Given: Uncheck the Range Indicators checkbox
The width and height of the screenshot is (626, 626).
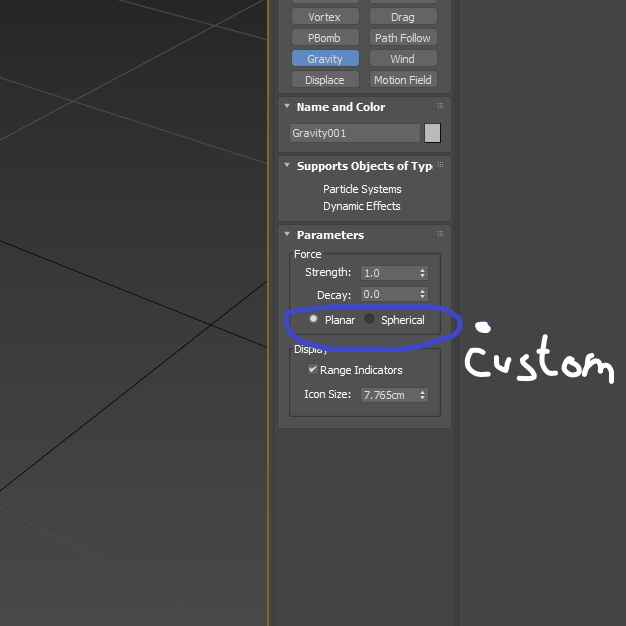Looking at the screenshot, I should tap(313, 369).
